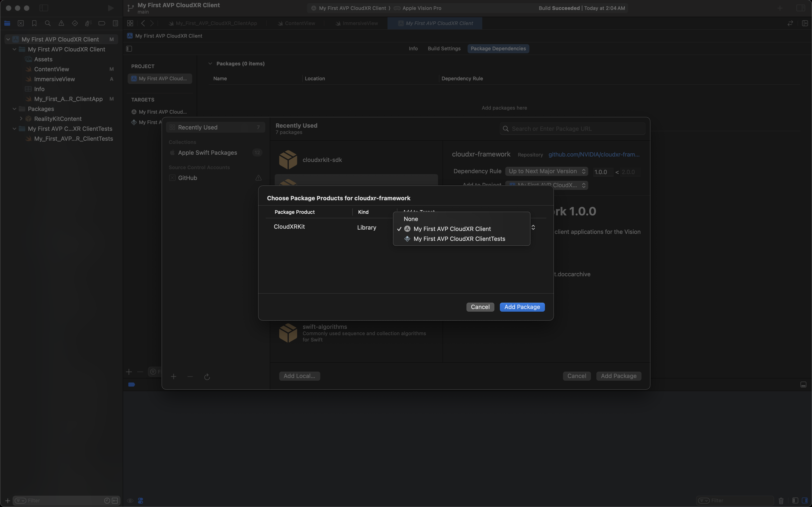The image size is (812, 507).
Task: Select My First AVP CloudXR ClientTests target
Action: [x=459, y=239]
